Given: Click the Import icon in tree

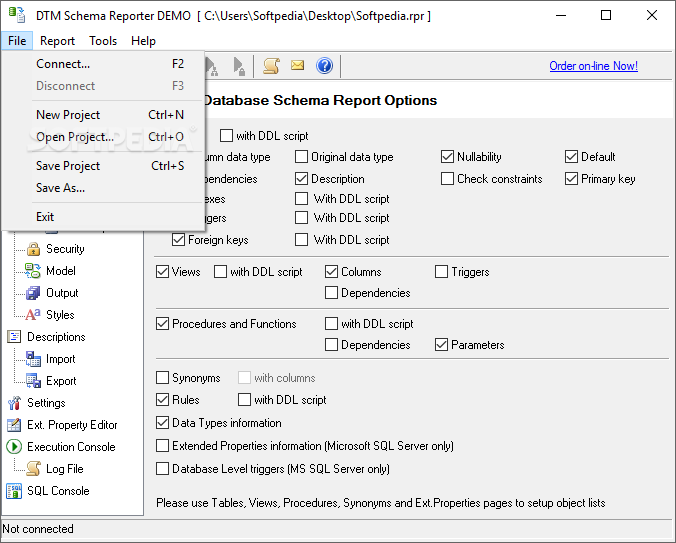Looking at the screenshot, I should tap(33, 359).
